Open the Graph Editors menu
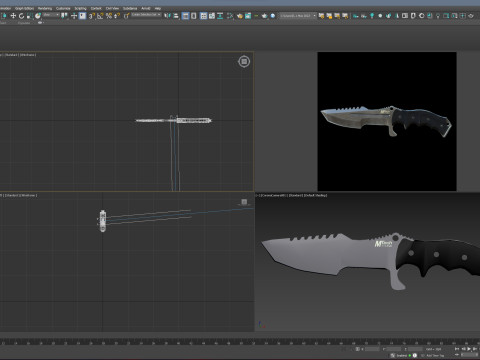This screenshot has width=480, height=360. point(24,8)
